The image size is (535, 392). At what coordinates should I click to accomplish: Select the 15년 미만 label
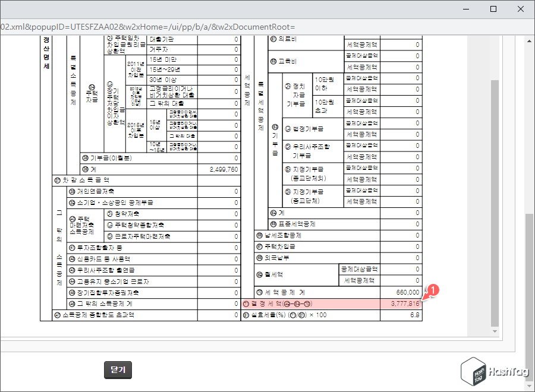(163, 59)
